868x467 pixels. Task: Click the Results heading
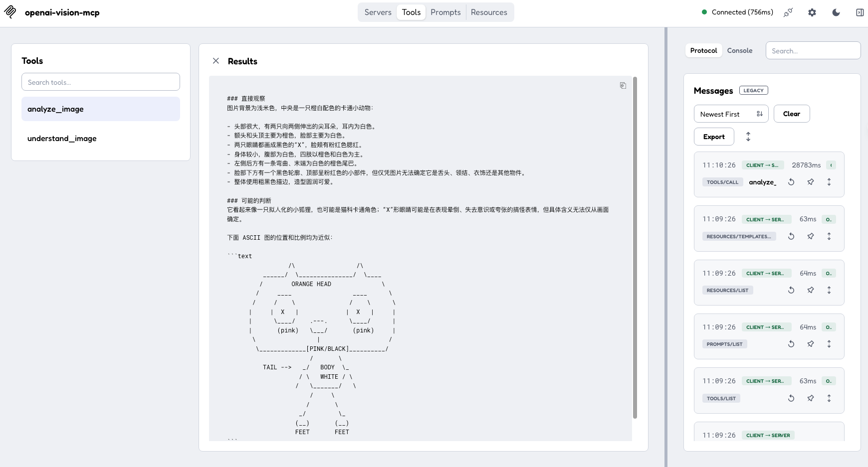[x=242, y=61]
